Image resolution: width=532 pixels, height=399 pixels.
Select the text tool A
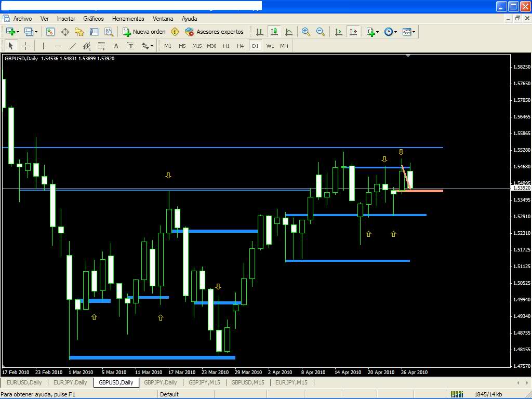(x=116, y=46)
